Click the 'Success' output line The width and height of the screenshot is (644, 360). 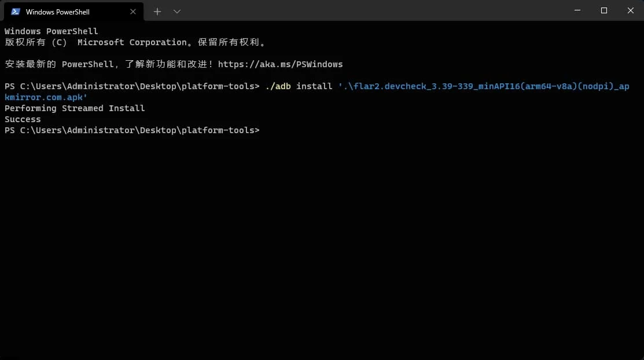click(23, 119)
